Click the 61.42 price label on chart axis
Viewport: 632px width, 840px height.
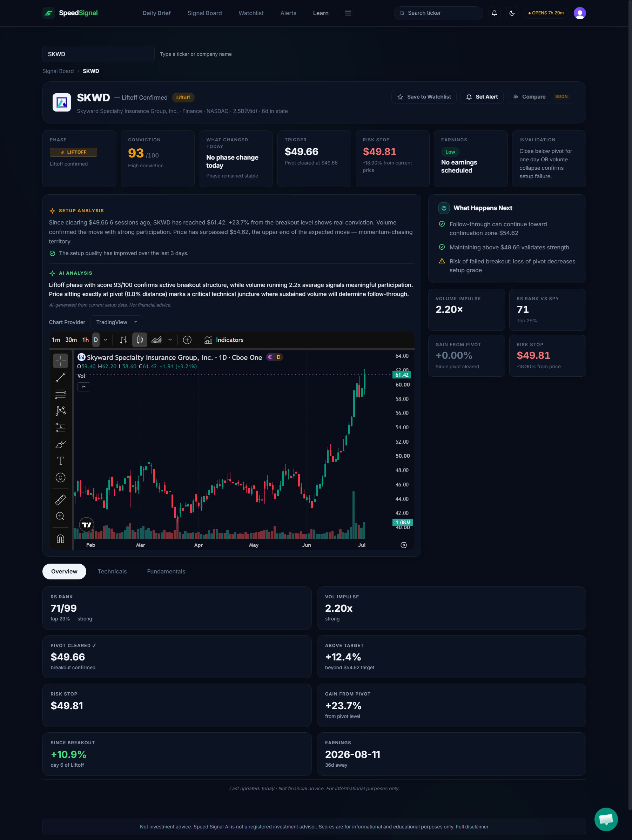[x=402, y=375]
